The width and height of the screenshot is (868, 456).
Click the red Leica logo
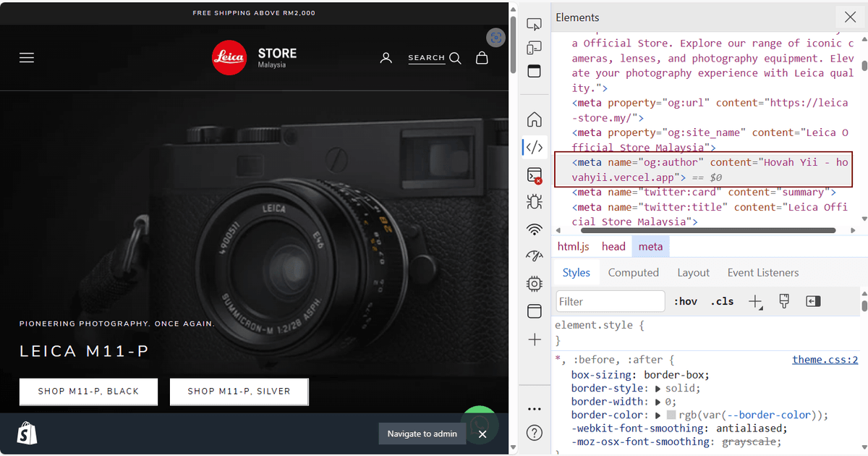[229, 57]
